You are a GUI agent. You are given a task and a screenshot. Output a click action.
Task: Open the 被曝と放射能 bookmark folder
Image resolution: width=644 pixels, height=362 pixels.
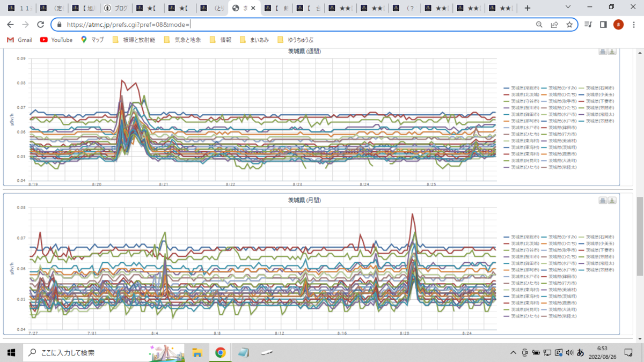click(134, 40)
